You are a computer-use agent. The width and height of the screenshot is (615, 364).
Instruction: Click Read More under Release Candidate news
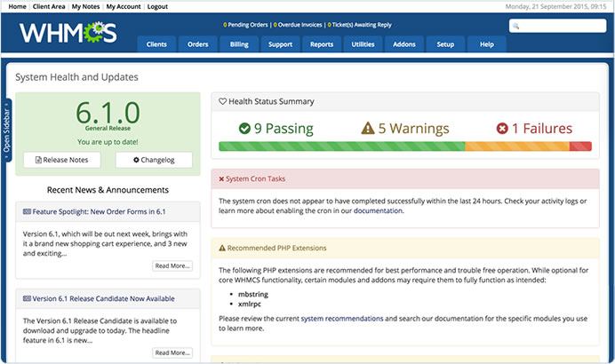[x=172, y=352]
